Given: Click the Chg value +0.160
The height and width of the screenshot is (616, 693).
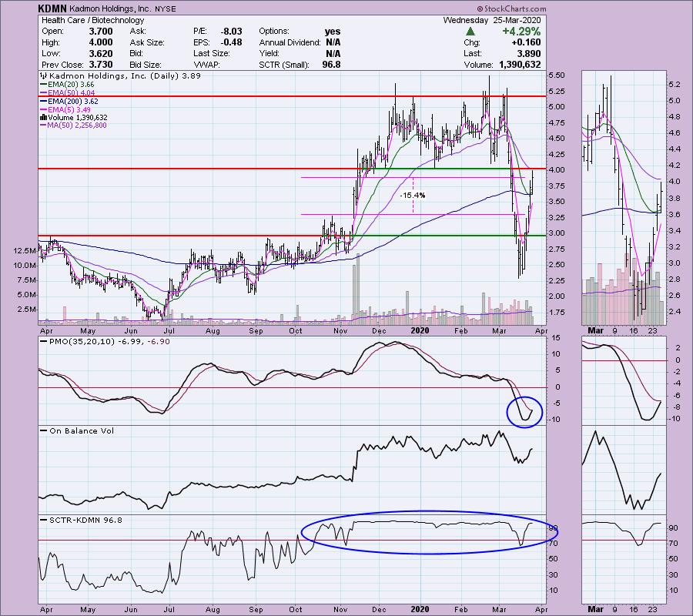Looking at the screenshot, I should tap(526, 42).
